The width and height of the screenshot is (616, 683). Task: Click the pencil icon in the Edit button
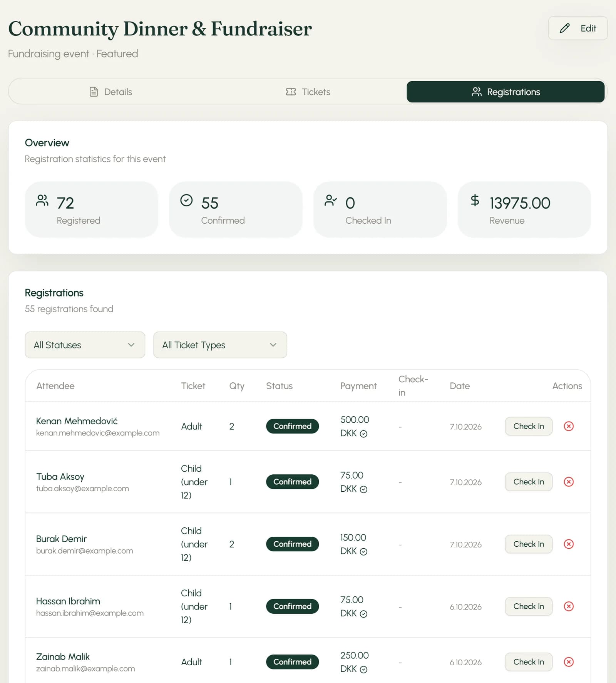565,28
